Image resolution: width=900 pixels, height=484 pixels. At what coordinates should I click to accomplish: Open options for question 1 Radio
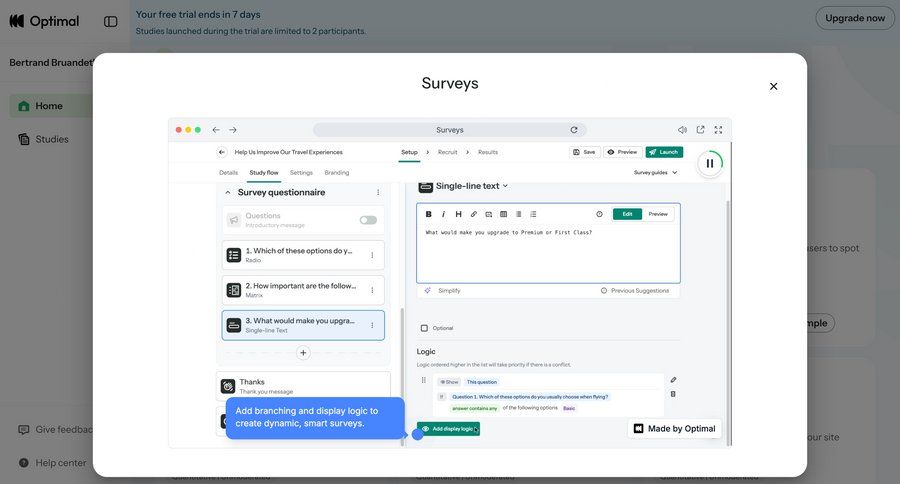(x=372, y=255)
